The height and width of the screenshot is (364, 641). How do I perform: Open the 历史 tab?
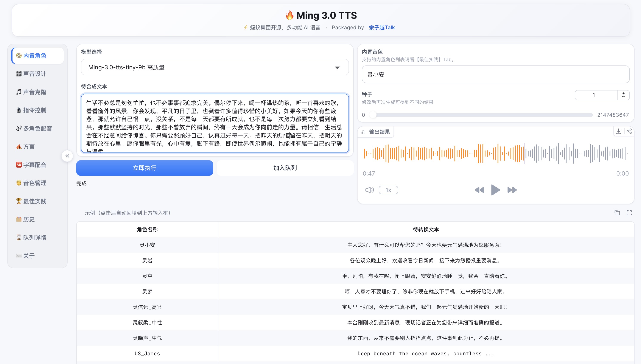click(x=37, y=219)
